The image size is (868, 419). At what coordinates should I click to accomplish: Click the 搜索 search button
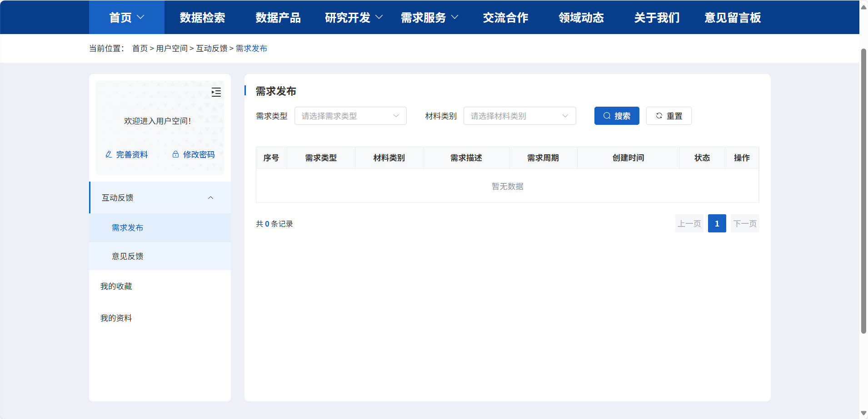coord(617,115)
